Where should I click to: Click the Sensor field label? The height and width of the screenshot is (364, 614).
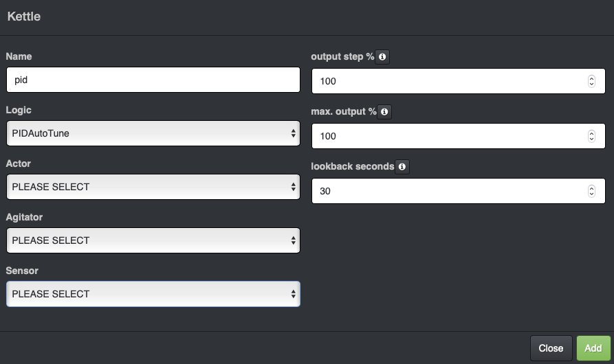[22, 271]
